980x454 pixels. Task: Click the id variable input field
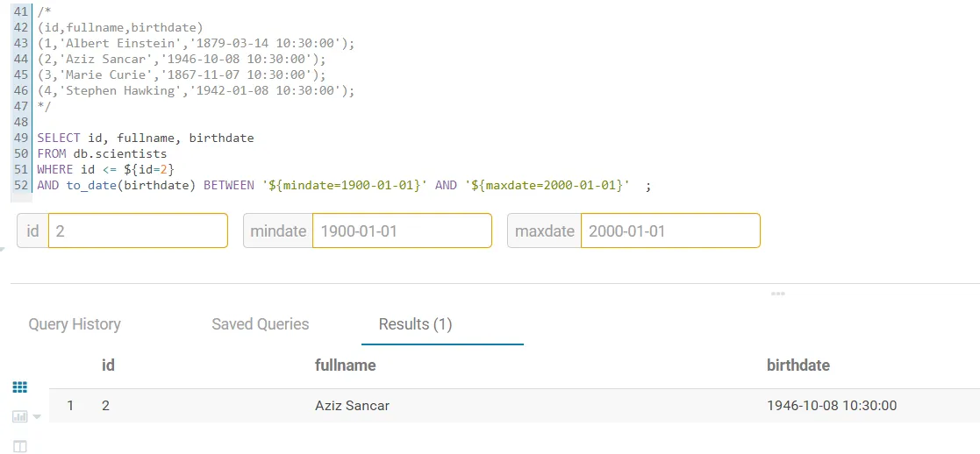pyautogui.click(x=137, y=231)
